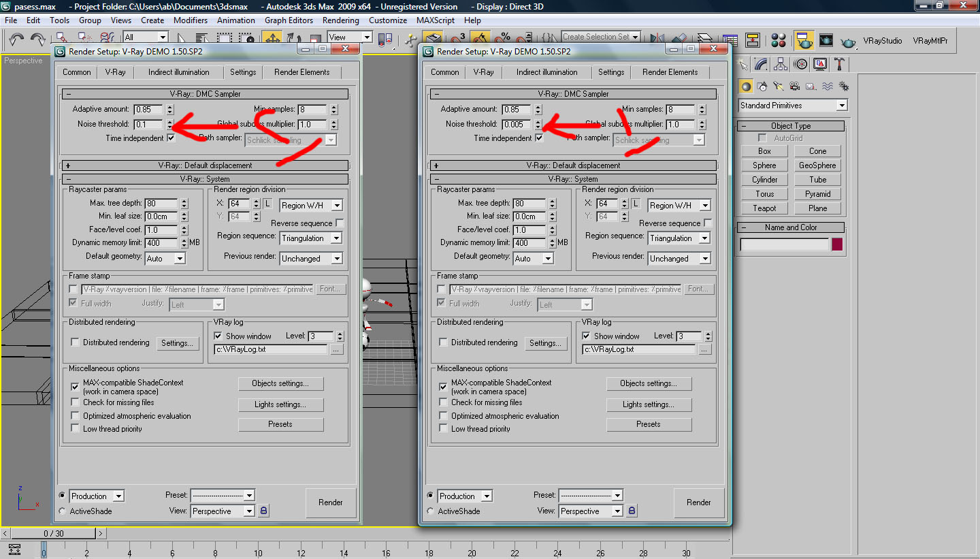Switch to Indirect illumination tab, left dialog

[178, 72]
